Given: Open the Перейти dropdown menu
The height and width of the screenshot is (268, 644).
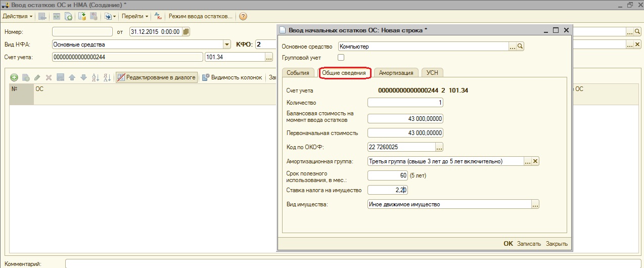Looking at the screenshot, I should click(135, 16).
